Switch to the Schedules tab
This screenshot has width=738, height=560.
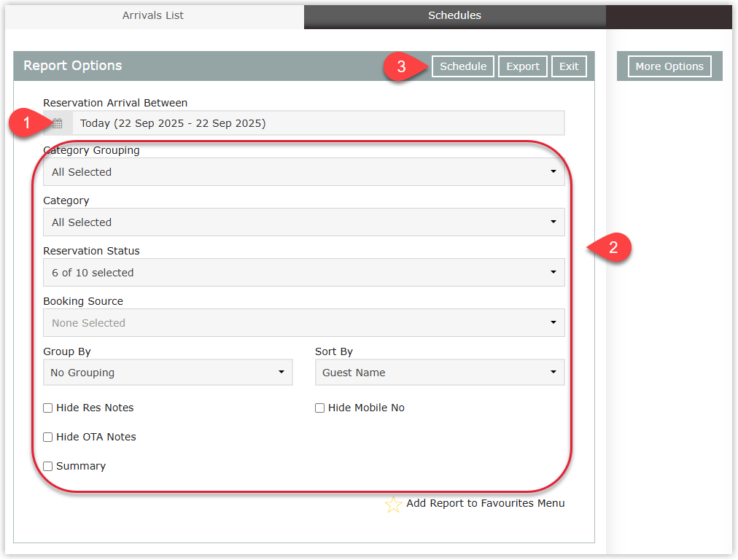coord(454,15)
